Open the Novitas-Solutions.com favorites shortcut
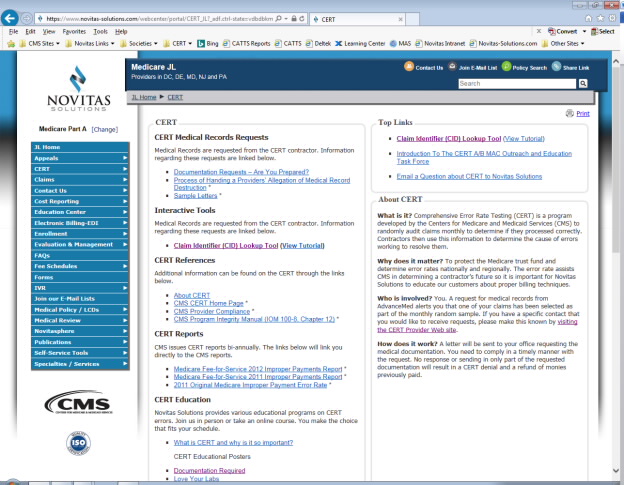Image resolution: width=624 pixels, height=485 pixels. tap(503, 43)
